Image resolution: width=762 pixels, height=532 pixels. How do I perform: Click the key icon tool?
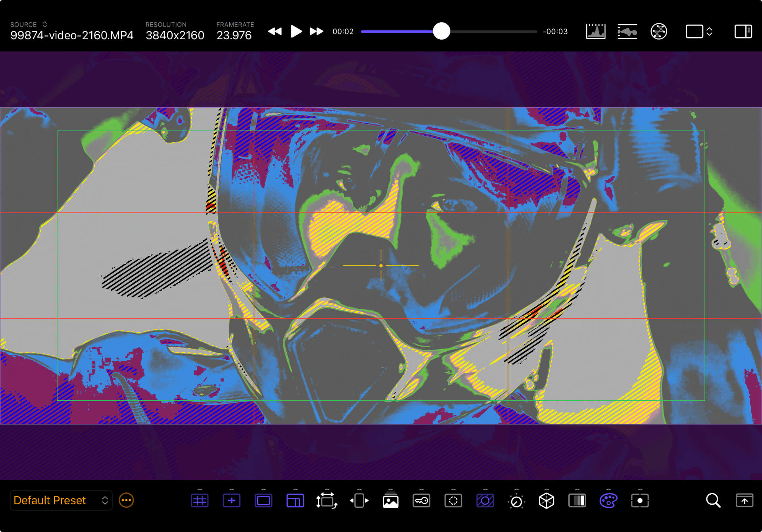(421, 501)
